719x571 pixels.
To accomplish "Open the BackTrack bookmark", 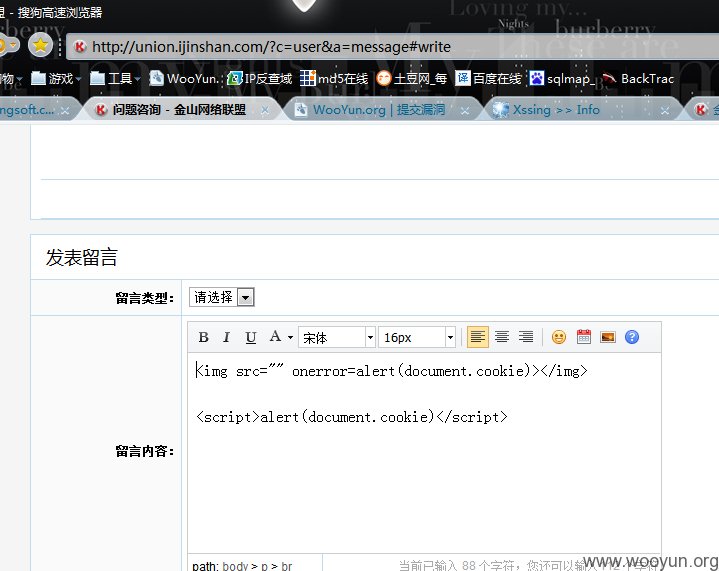I will (x=638, y=79).
